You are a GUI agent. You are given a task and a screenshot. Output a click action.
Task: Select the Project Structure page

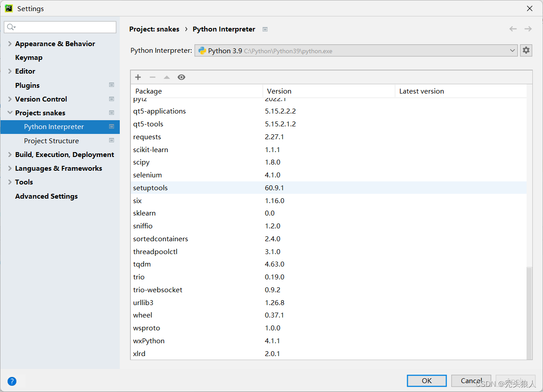pyautogui.click(x=52, y=141)
